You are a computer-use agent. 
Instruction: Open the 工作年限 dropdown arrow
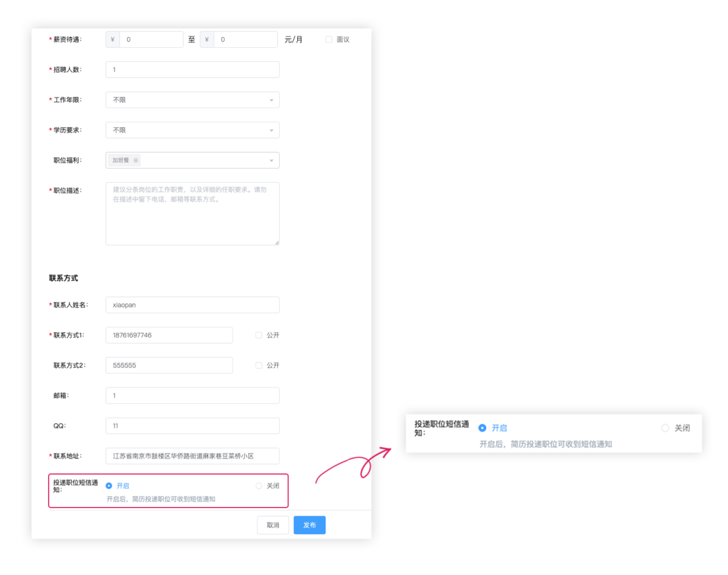[x=272, y=99]
